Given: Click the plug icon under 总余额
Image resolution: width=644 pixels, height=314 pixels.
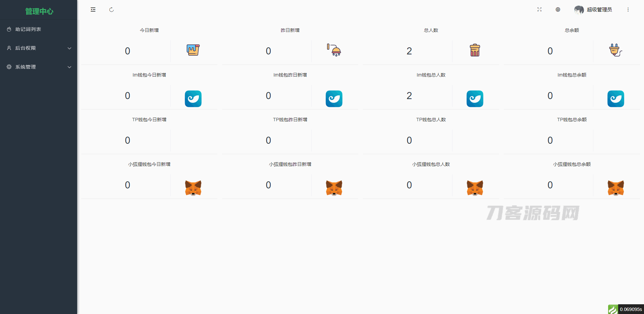Looking at the screenshot, I should (x=616, y=50).
